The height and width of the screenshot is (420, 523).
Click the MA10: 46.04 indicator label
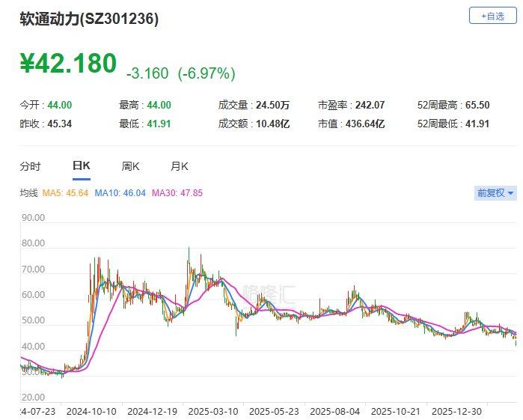click(x=120, y=193)
